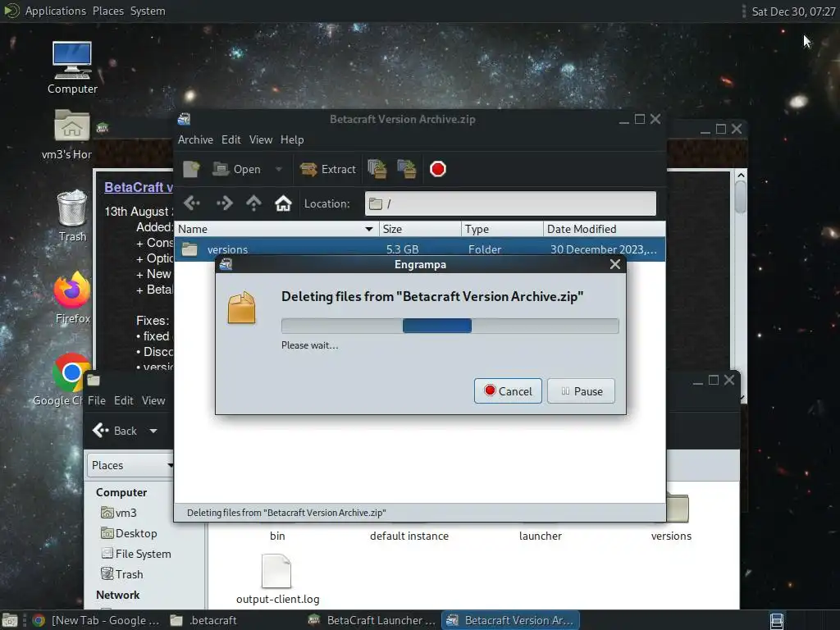
Task: Pause the file deletion operation
Action: [581, 391]
